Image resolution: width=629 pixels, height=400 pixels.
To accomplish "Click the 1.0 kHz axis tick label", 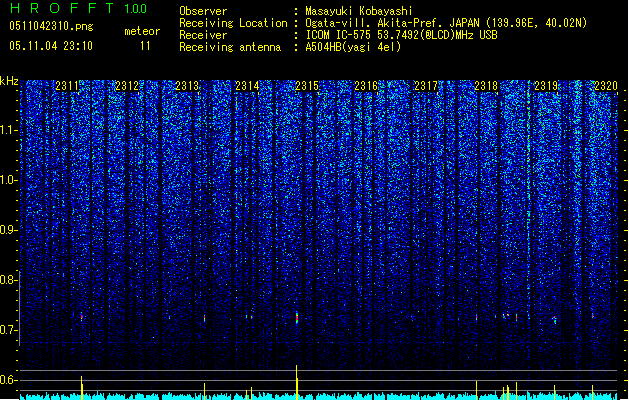I will point(8,180).
